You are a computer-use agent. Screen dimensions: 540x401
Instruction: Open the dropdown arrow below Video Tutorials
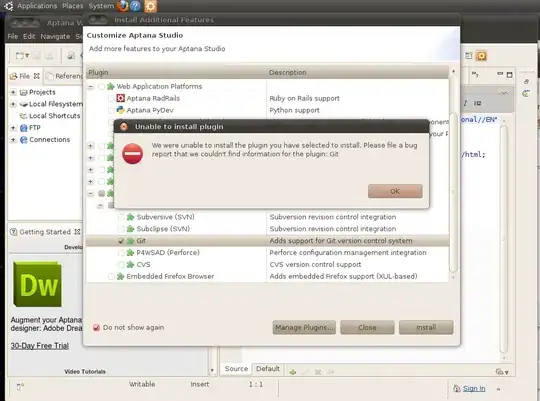pos(212,370)
